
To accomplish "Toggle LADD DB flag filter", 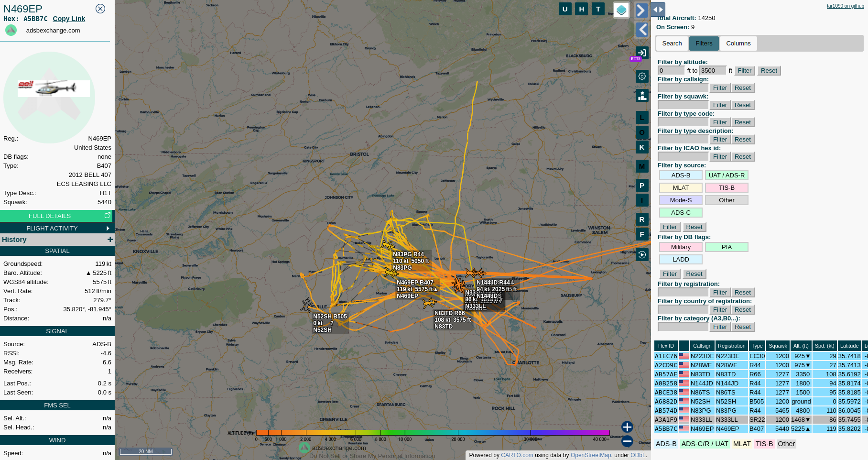I will coord(681,260).
